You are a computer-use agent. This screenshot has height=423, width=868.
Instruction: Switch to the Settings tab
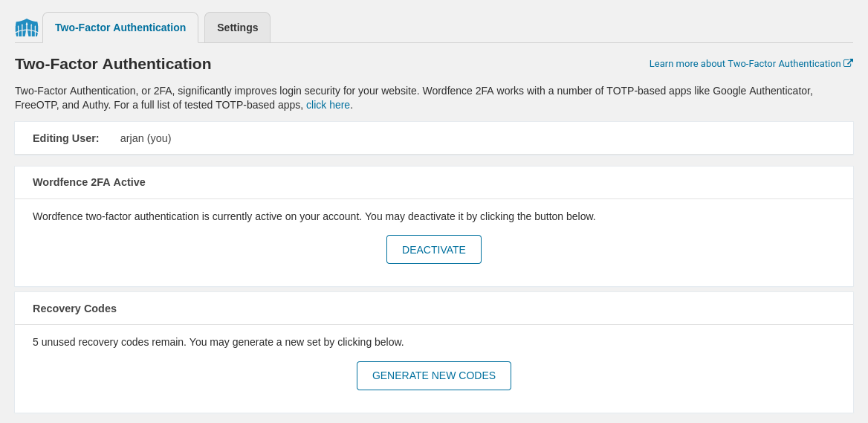[237, 28]
